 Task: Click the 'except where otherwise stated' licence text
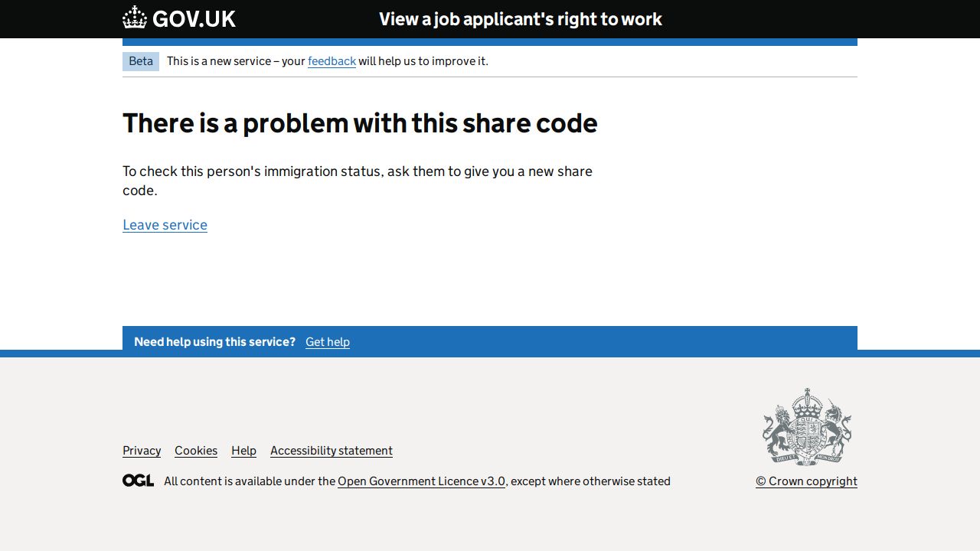[590, 481]
